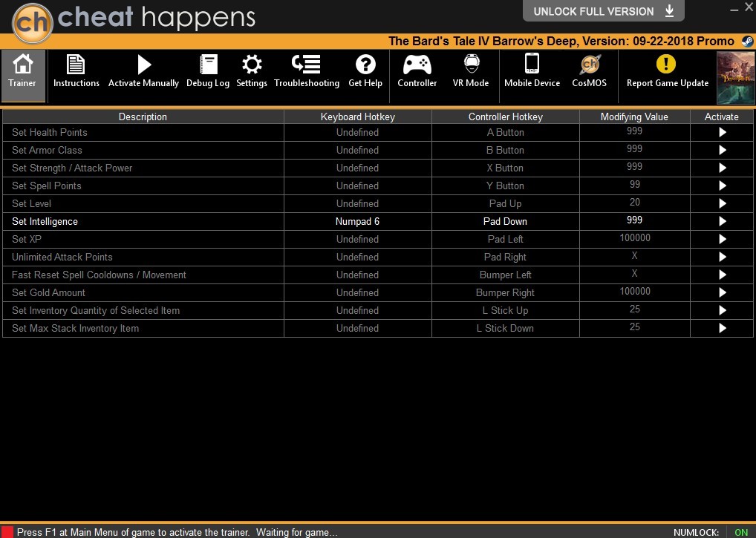Image resolution: width=756 pixels, height=538 pixels.
Task: Select Set Intelligence description
Action: click(x=45, y=222)
